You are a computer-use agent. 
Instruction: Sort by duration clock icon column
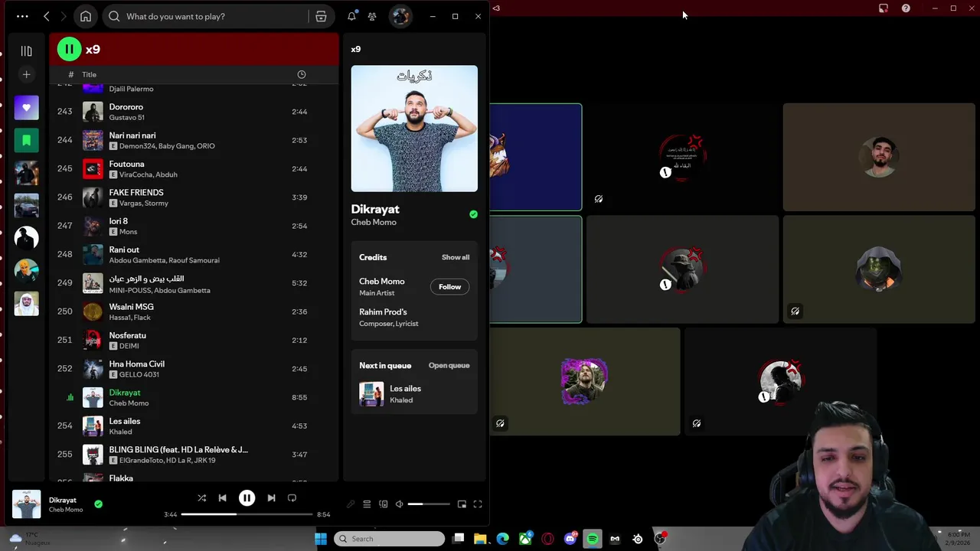coord(301,74)
